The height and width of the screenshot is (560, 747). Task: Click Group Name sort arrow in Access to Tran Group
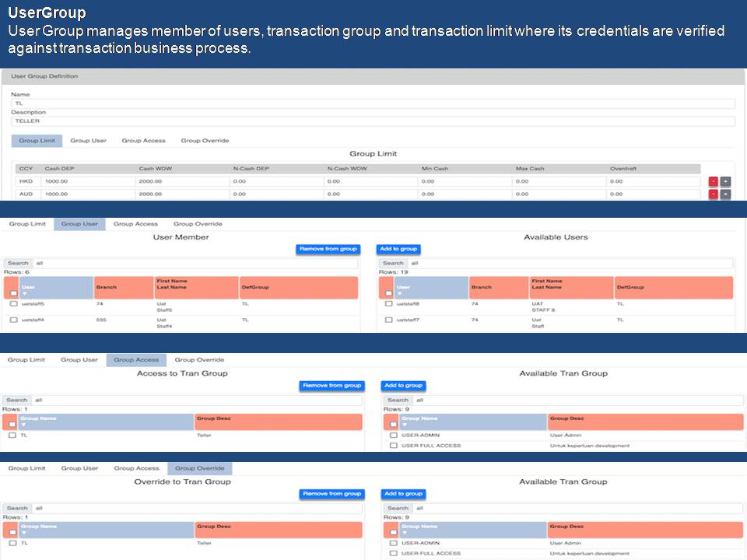(23, 425)
